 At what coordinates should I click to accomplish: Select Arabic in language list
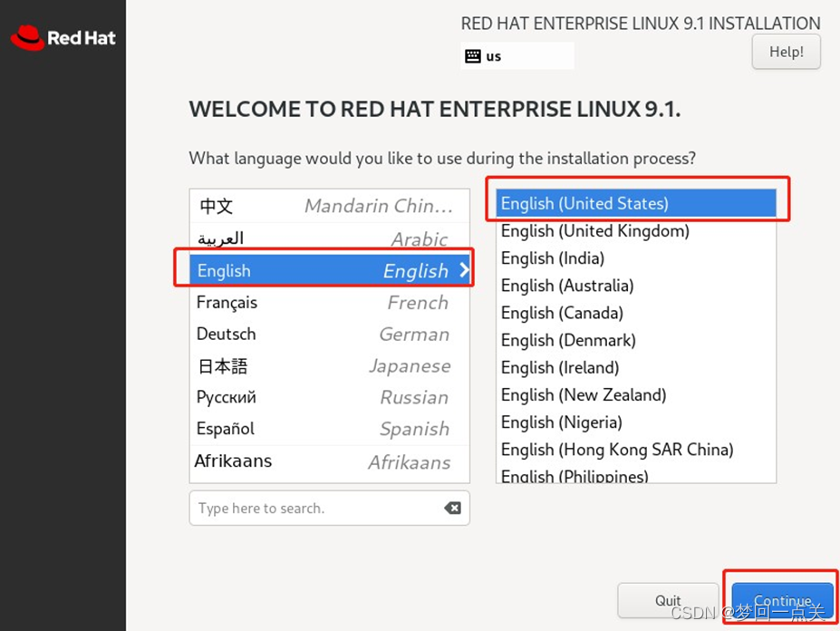330,238
